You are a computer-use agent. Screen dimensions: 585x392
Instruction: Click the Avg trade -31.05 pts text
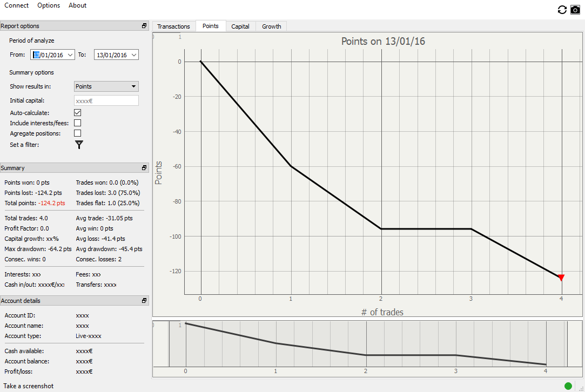coord(104,218)
